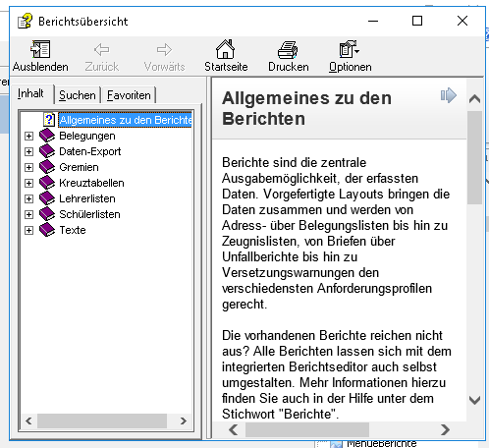Expand the Daten-Export tree node

click(x=28, y=151)
